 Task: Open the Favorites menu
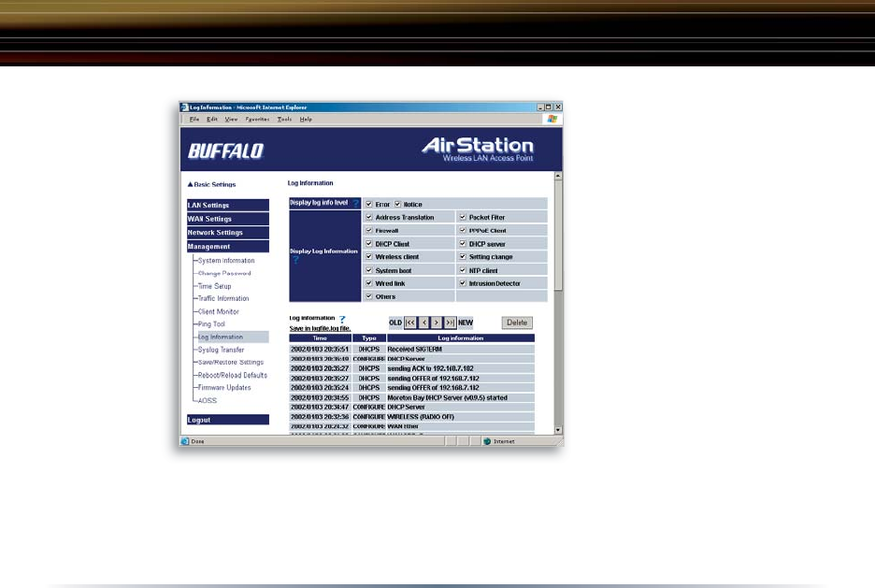(257, 120)
